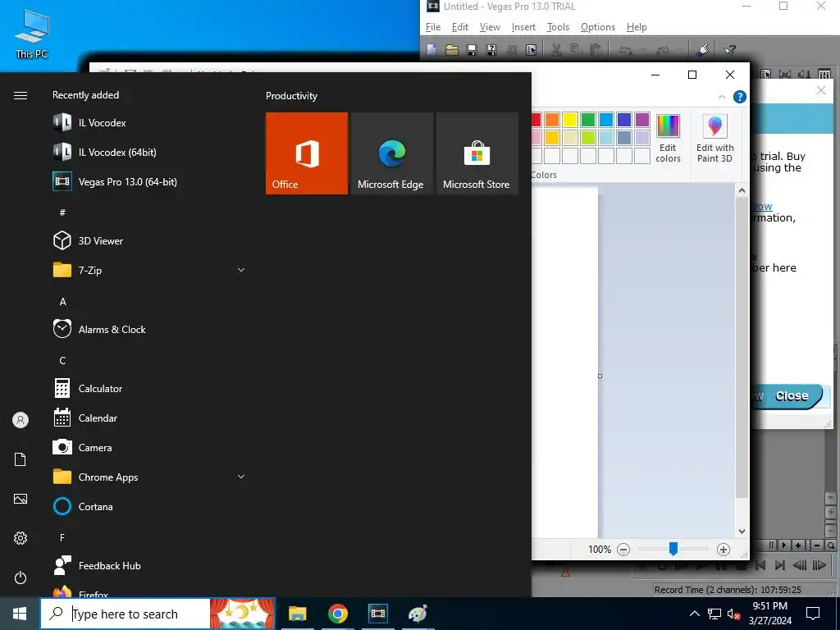Open the Vegas View menu

point(490,27)
